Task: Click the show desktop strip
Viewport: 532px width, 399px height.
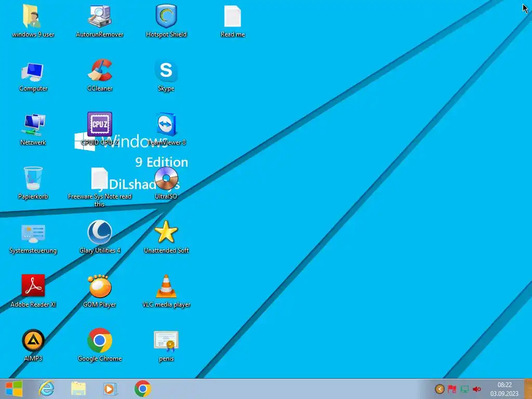Action: (528, 389)
